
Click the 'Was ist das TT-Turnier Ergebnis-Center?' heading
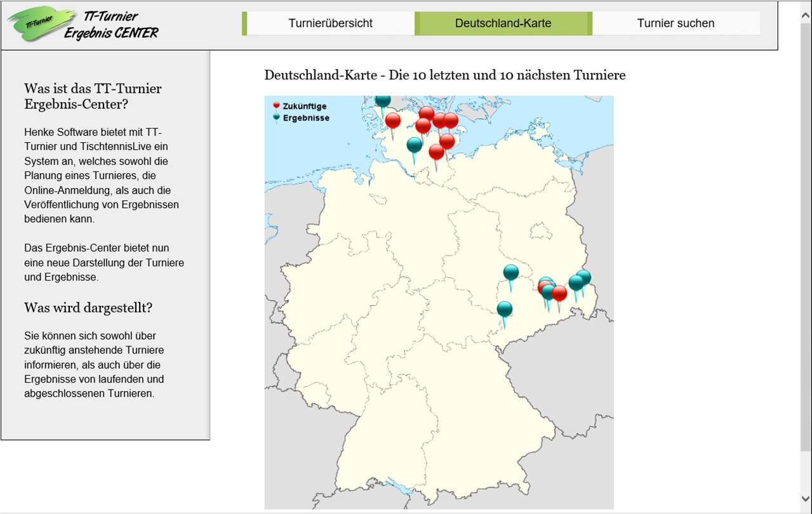(93, 96)
